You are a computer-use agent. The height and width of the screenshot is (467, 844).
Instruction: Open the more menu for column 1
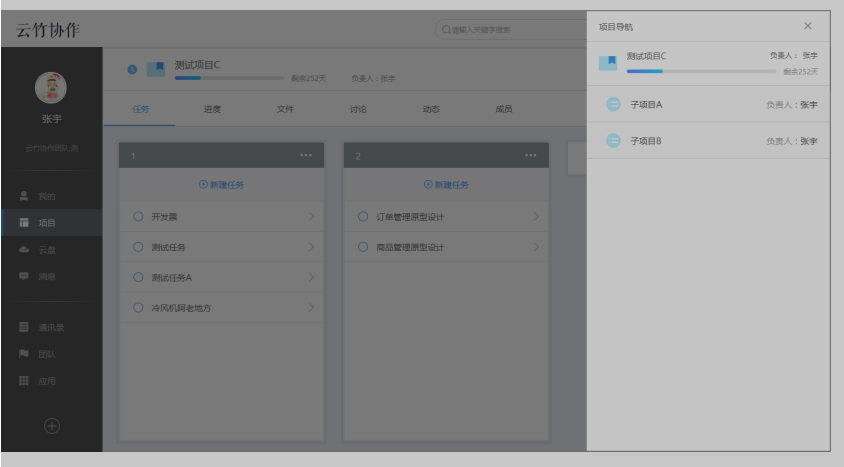(x=306, y=156)
